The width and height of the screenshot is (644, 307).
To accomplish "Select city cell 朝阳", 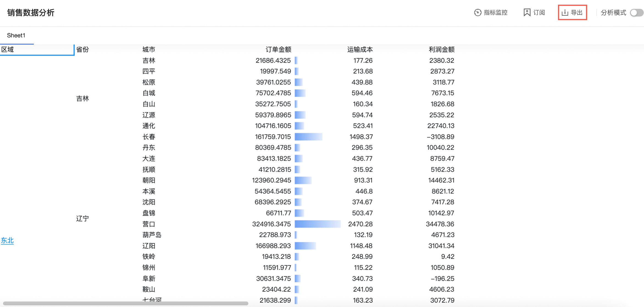I will point(149,180).
